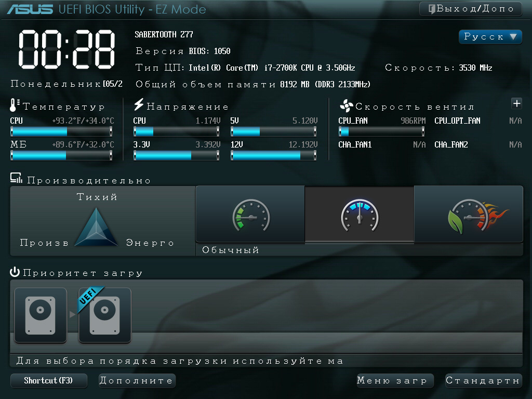Click the thermometer Температур icon

click(x=14, y=105)
